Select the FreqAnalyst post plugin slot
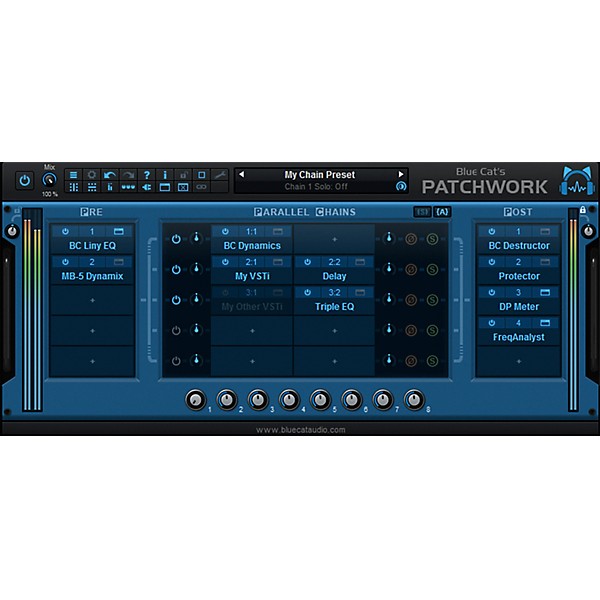600x600 pixels. 518,338
